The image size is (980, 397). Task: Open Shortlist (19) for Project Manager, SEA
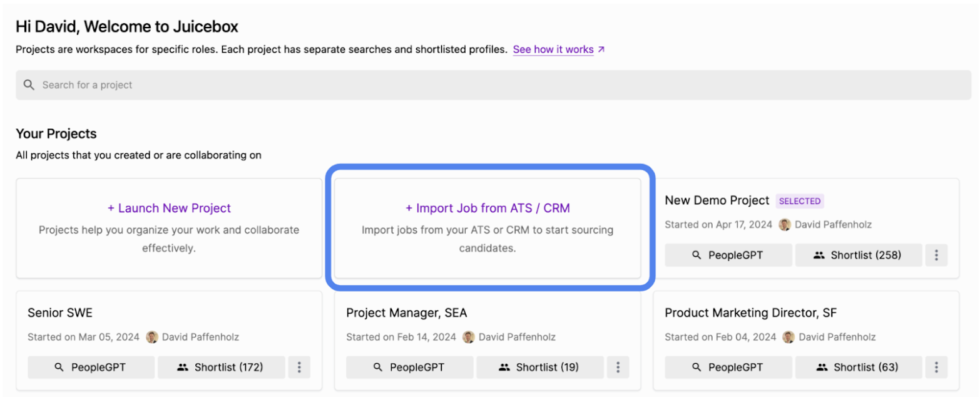click(540, 367)
